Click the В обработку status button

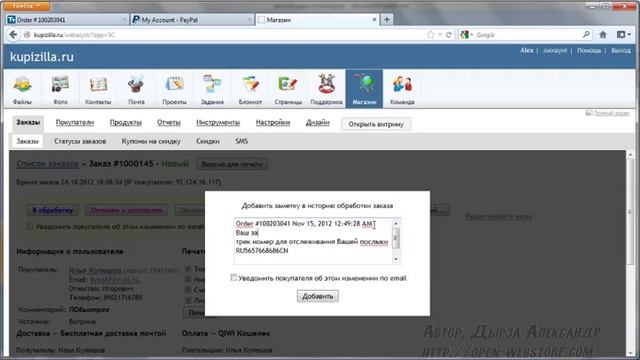tap(53, 210)
